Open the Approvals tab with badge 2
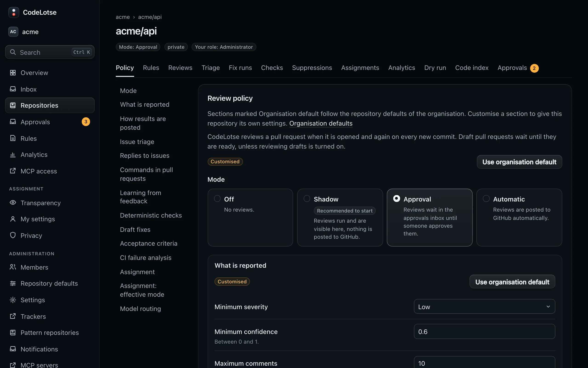Screen dimensions: 588x368 518,68
